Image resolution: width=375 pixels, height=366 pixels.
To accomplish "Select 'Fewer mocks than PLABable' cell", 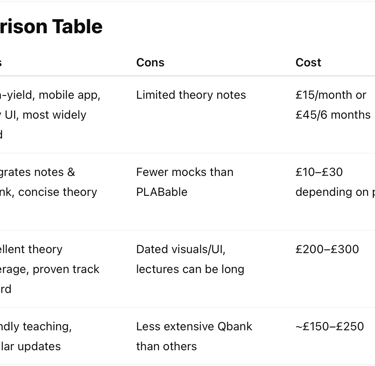I will coord(185,182).
